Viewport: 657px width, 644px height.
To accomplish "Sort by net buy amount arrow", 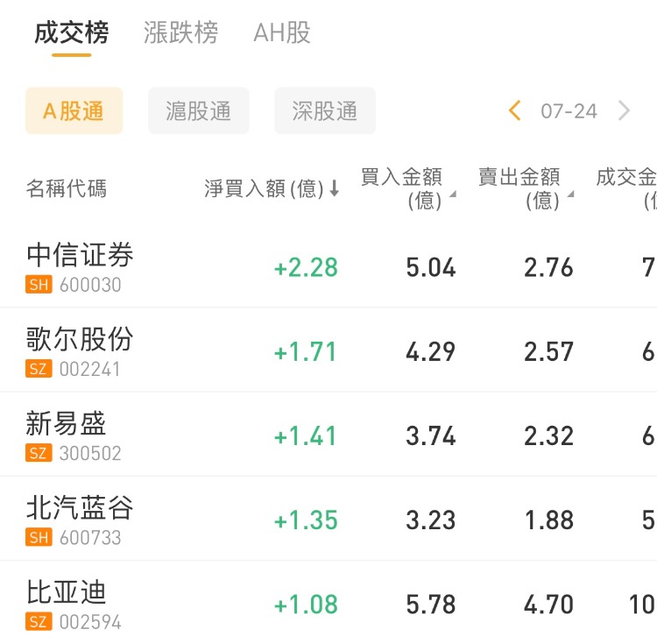I will tap(334, 188).
